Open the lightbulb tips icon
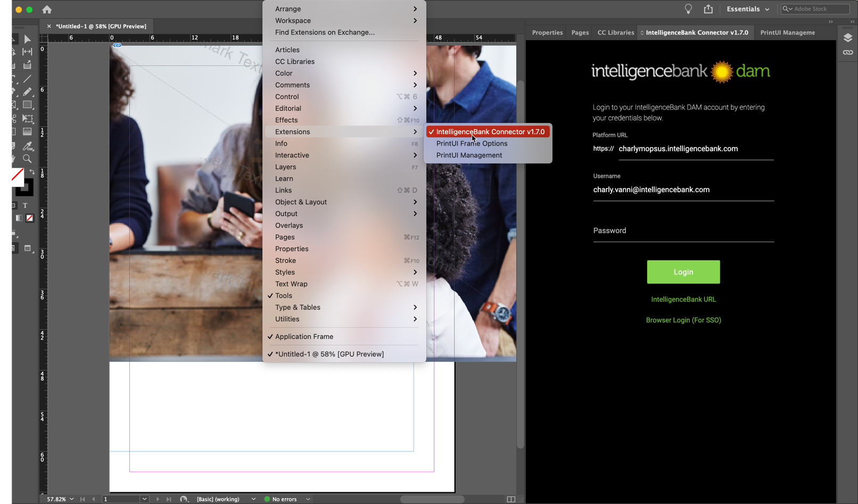This screenshot has width=858, height=504. point(688,9)
